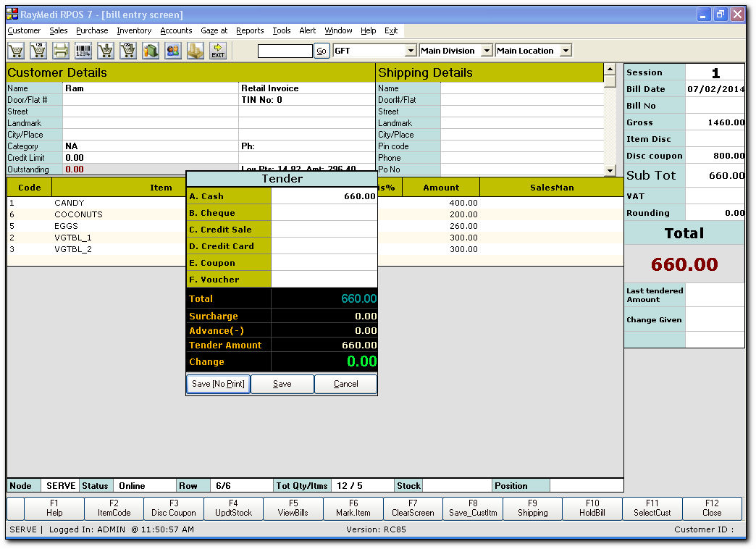Click the F7 ClearScreen function button

pos(413,508)
